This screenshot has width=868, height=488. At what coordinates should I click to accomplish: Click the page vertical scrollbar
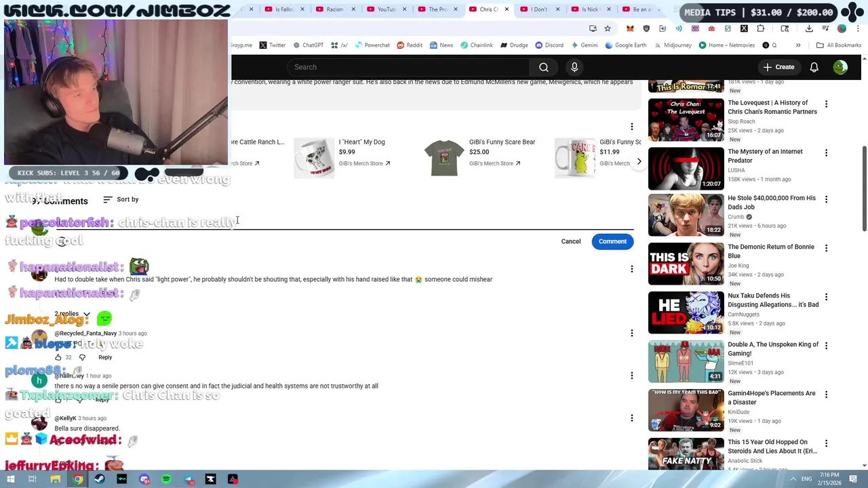864,190
